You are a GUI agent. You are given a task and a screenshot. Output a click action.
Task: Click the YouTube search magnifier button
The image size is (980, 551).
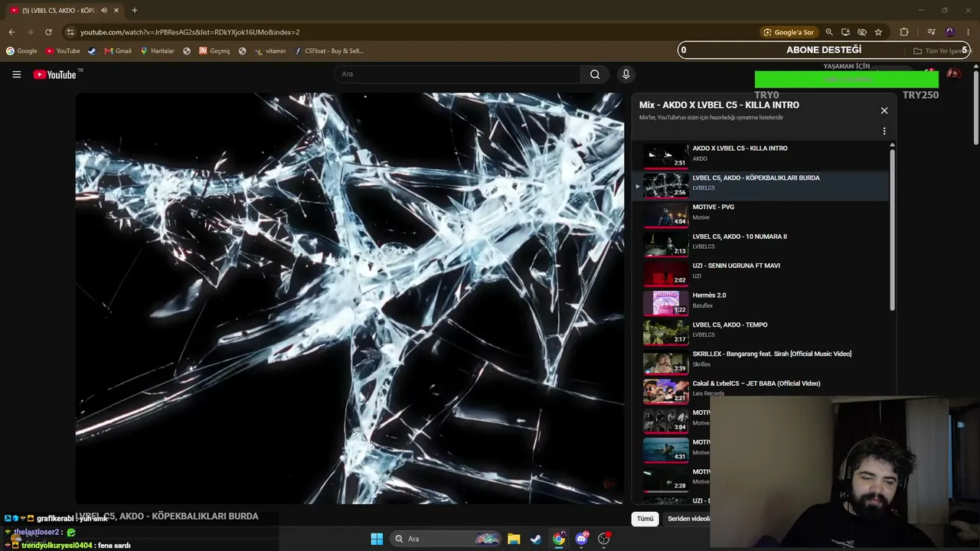pos(595,74)
